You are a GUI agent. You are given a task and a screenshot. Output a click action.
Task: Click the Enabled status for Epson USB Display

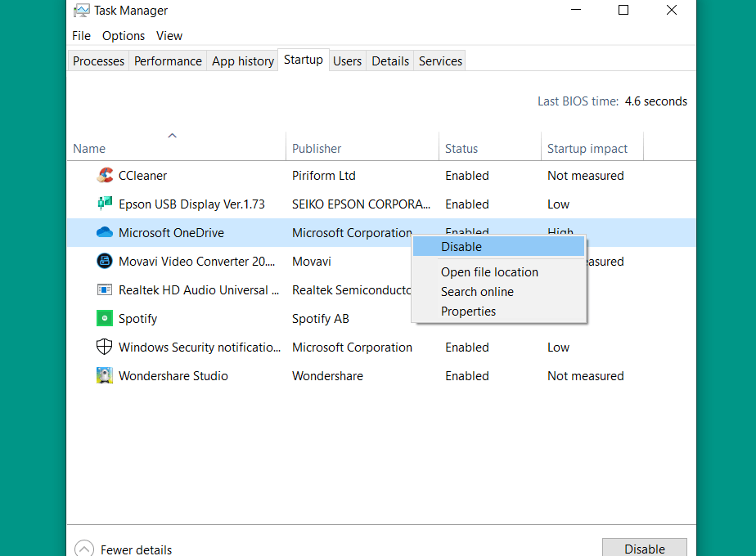tap(467, 204)
